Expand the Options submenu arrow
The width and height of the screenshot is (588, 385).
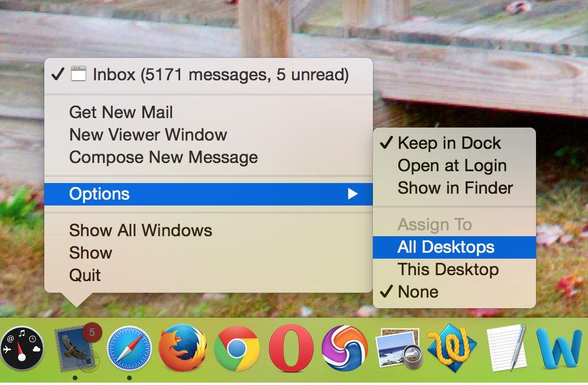[352, 194]
